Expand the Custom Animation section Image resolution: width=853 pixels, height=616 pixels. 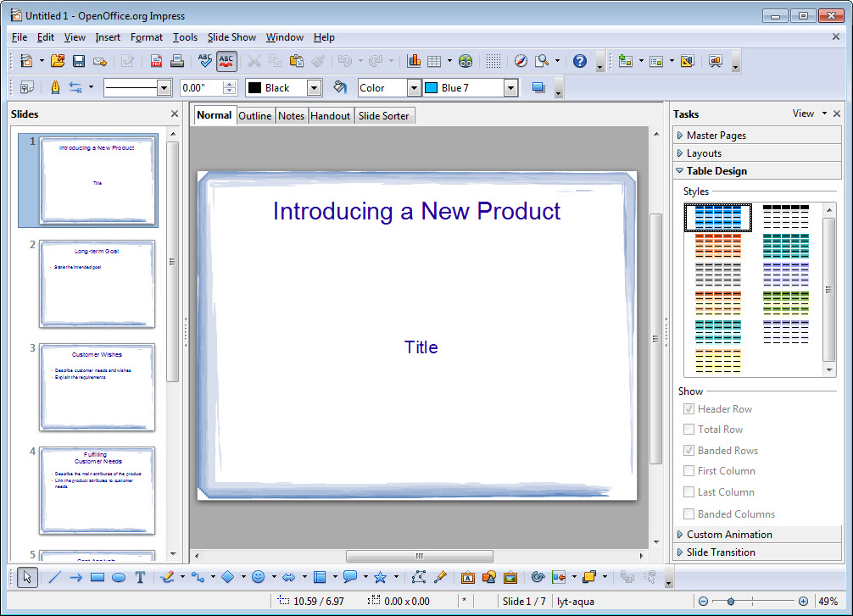pyautogui.click(x=756, y=535)
